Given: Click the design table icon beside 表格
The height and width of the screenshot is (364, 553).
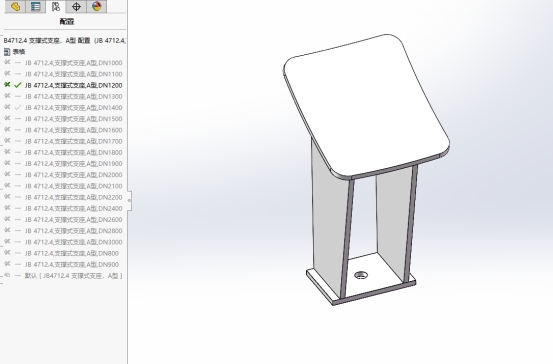Looking at the screenshot, I should [x=7, y=52].
